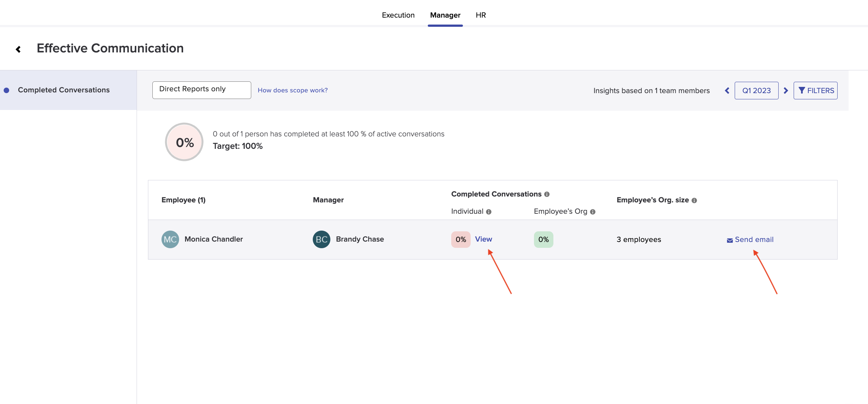Switch to the Execution tab
Screen dimensions: 868x404
398,15
